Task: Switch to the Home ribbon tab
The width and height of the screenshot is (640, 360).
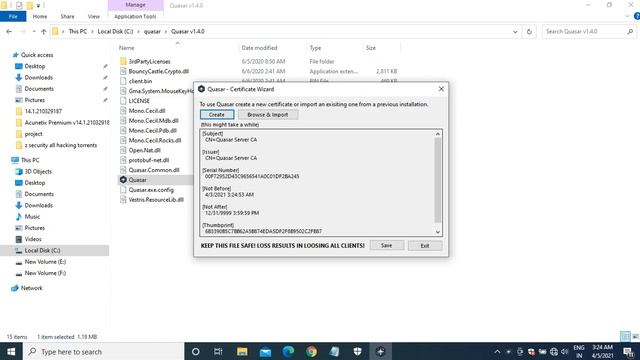Action: 40,16
